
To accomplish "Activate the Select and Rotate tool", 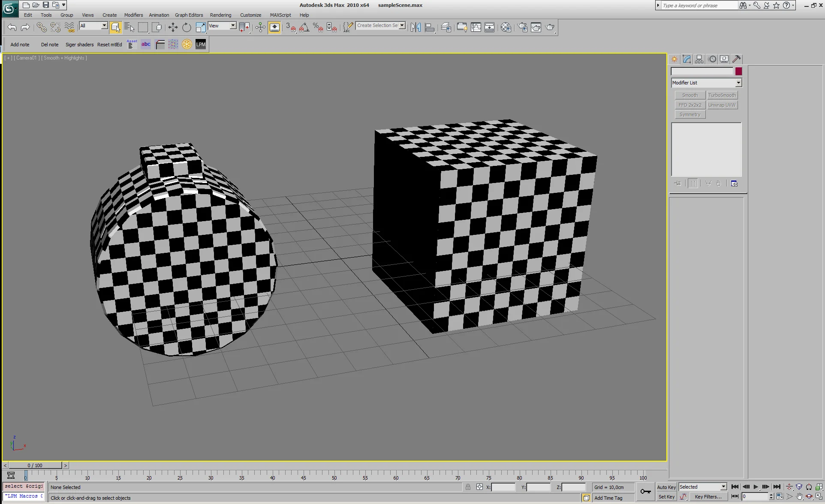I will coord(187,27).
